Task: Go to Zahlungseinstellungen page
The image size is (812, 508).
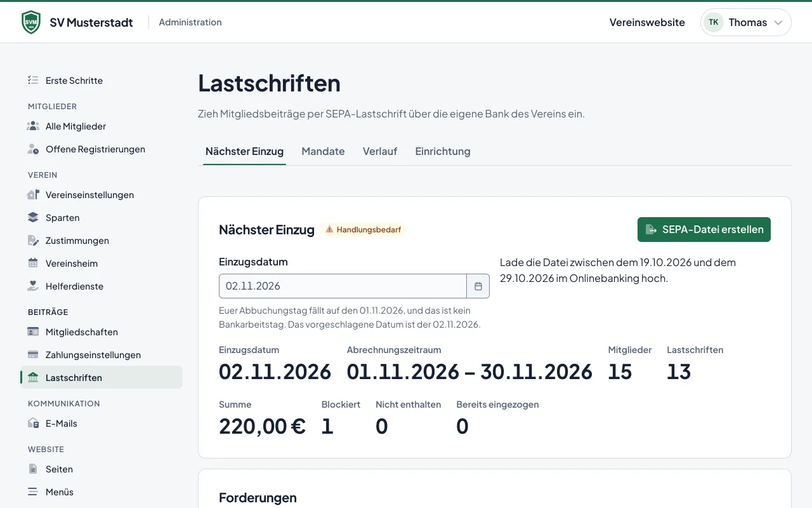Action: tap(101, 355)
